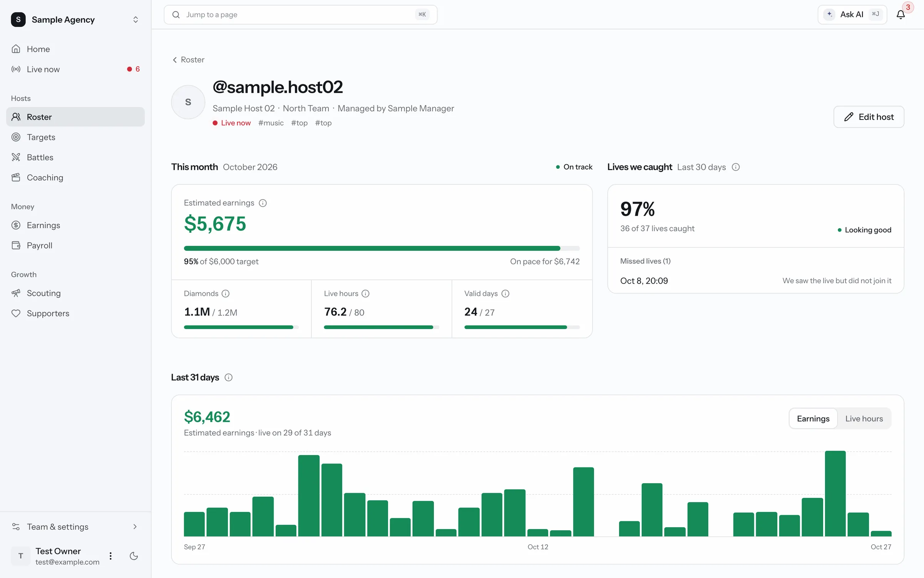The height and width of the screenshot is (578, 924).
Task: Click the Targets bullseye icon
Action: pyautogui.click(x=16, y=137)
